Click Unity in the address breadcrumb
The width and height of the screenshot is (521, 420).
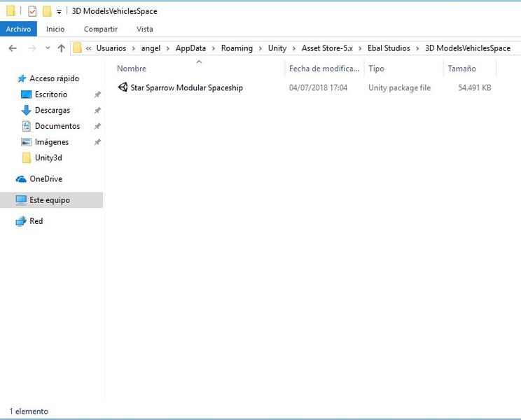click(x=277, y=48)
